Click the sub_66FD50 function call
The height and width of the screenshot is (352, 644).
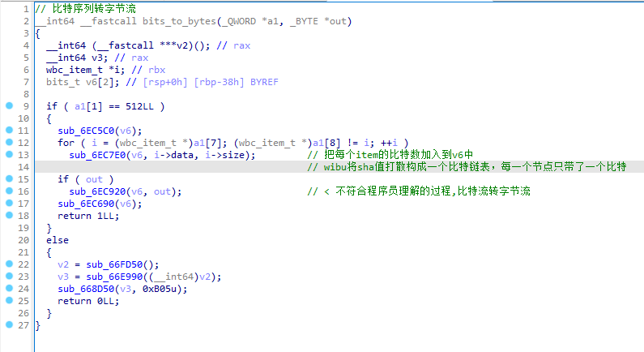coord(114,264)
